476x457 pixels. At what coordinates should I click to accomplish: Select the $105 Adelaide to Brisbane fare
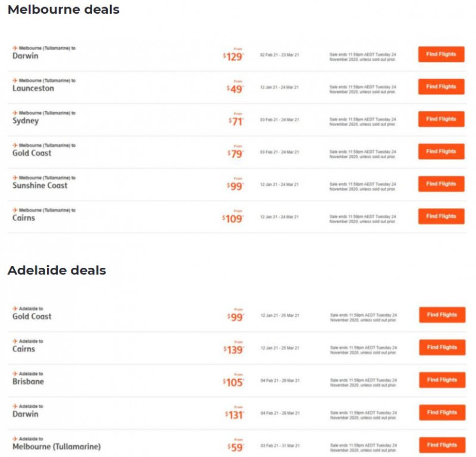pyautogui.click(x=233, y=382)
